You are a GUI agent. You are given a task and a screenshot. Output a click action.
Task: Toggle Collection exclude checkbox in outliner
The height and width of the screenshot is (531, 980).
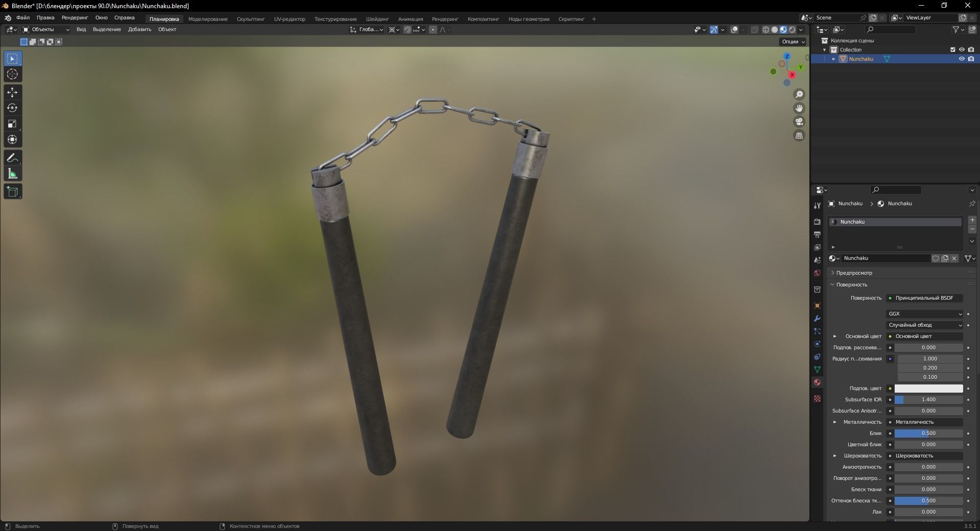952,50
